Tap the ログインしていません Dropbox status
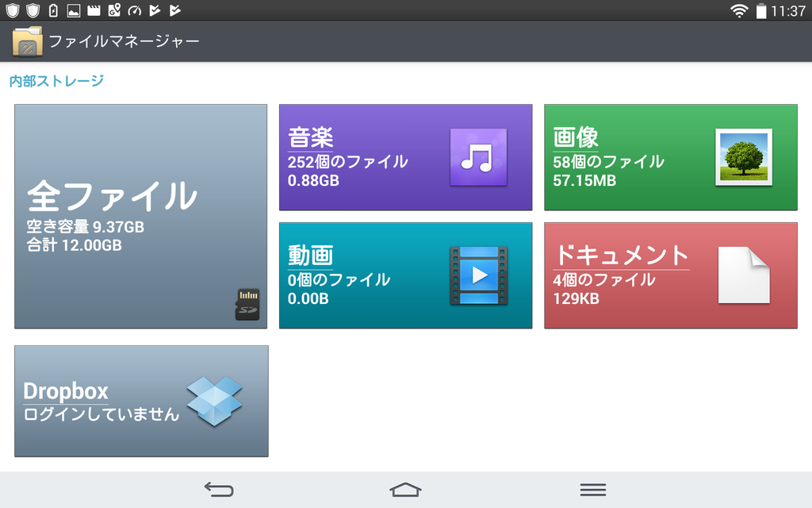Viewport: 812px width, 508px height. (x=101, y=414)
